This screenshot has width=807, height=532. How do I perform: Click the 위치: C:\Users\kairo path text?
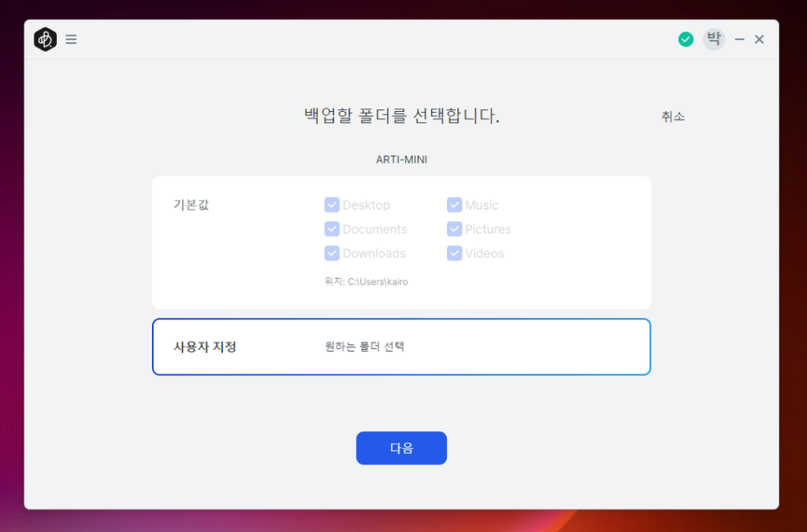tap(367, 281)
